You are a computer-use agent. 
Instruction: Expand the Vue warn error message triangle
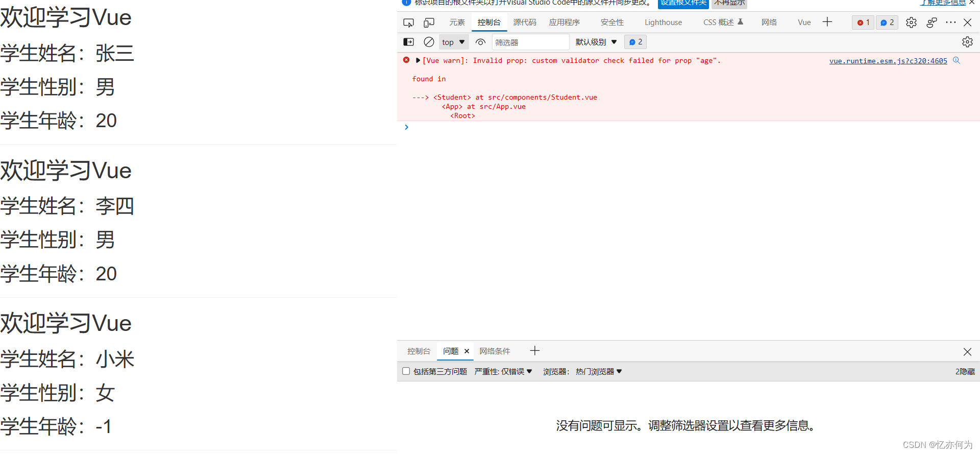coord(418,60)
